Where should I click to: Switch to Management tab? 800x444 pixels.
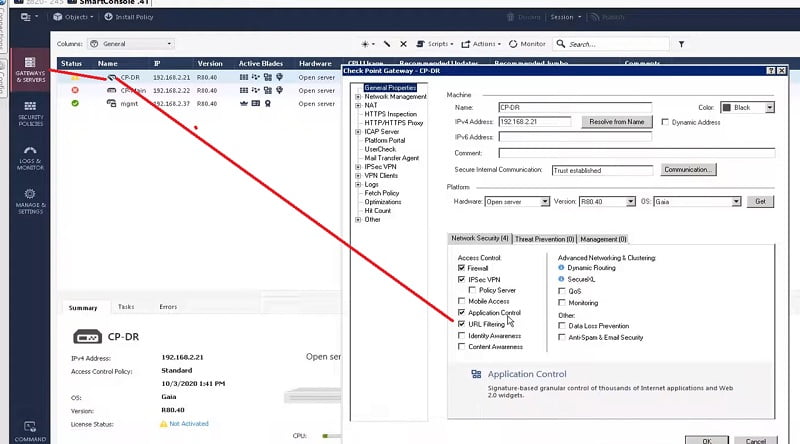coord(603,239)
